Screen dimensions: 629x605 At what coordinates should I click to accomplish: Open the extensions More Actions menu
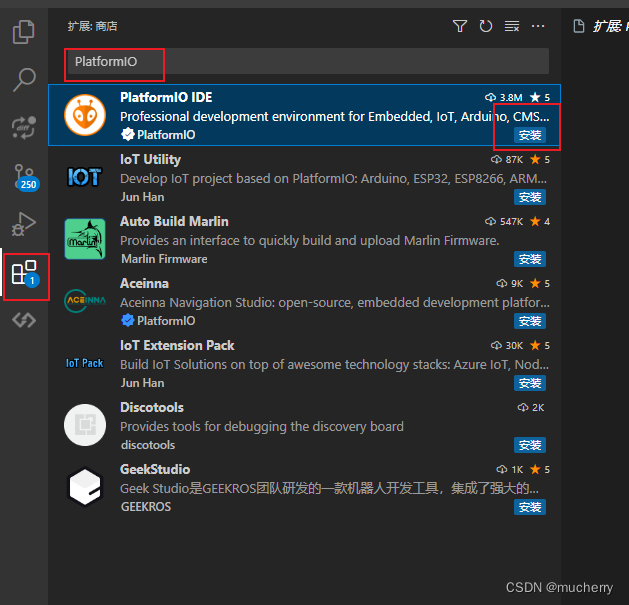click(538, 26)
